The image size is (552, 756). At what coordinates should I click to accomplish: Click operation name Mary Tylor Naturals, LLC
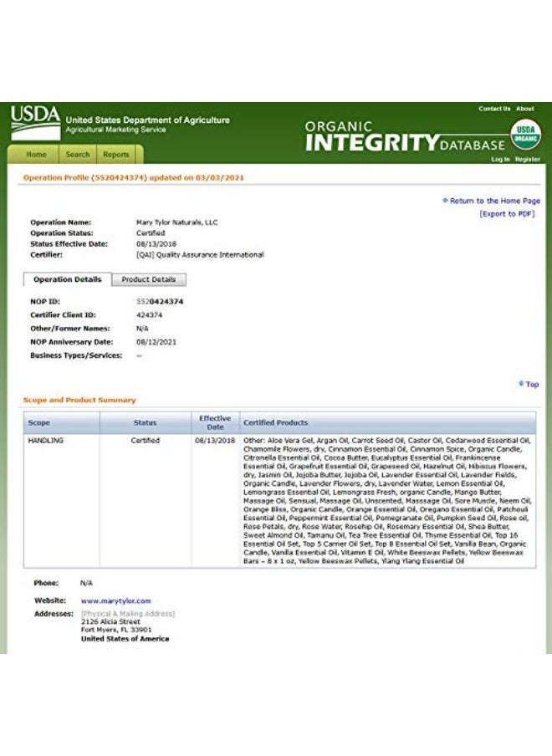click(177, 222)
